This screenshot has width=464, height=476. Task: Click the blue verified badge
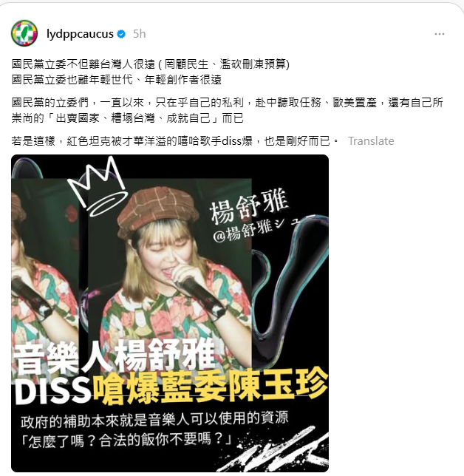(121, 34)
